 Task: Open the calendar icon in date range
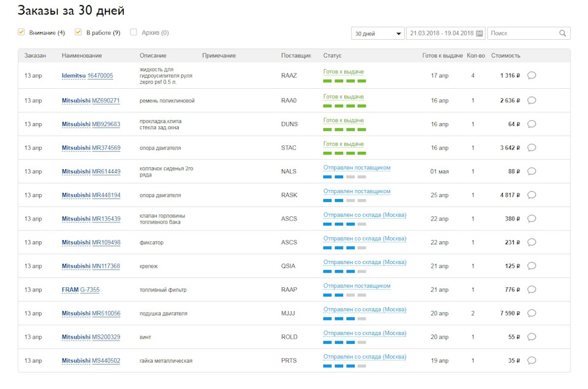coord(479,33)
